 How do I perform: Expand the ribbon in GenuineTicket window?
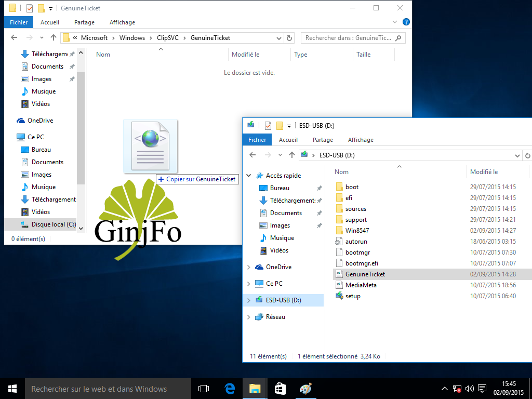[395, 22]
